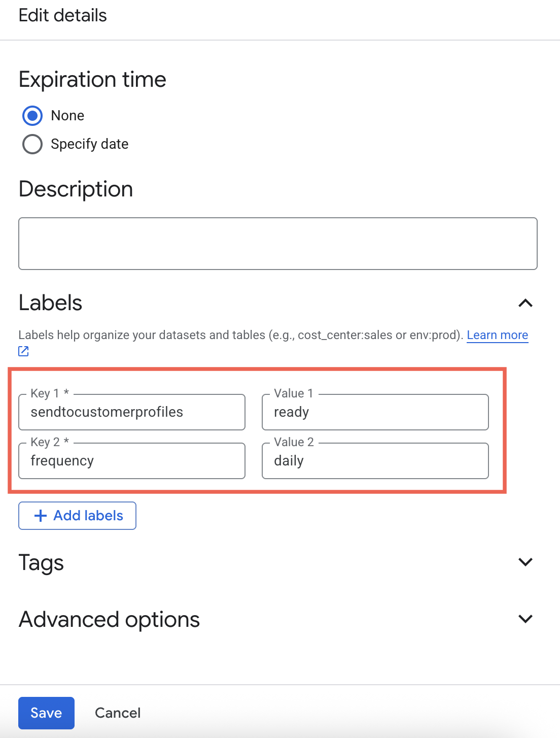Select the None expiration radio button
This screenshot has height=738, width=560.
pyautogui.click(x=32, y=116)
